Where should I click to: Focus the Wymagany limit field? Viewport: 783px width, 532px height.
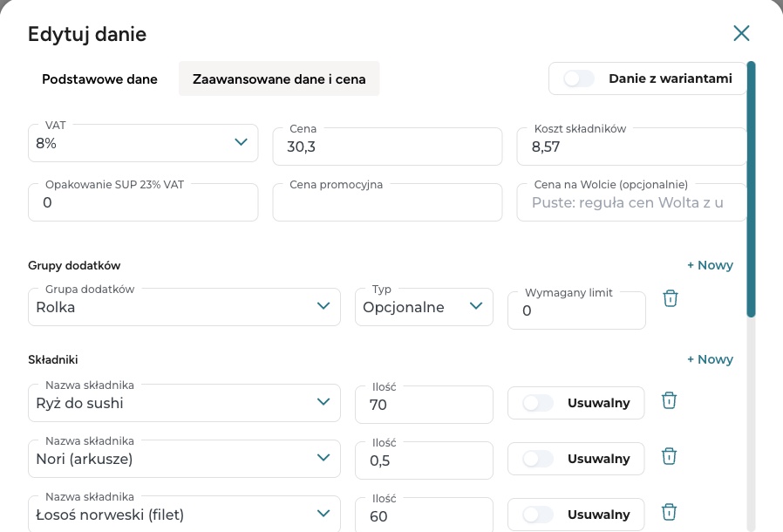click(x=576, y=310)
